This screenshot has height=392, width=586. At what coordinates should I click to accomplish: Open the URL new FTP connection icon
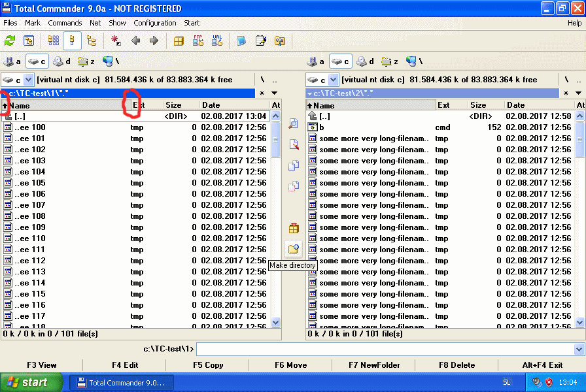(217, 41)
